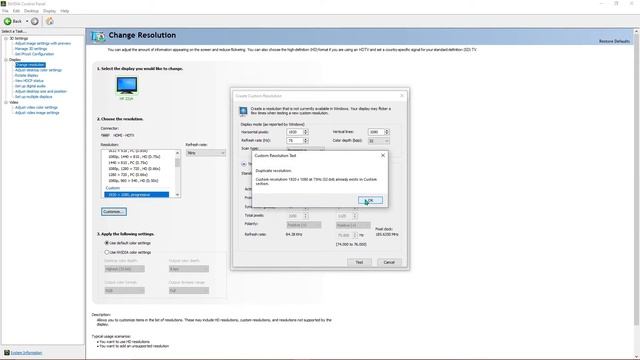Open the Display menu
The height and width of the screenshot is (360, 640).
pos(49,11)
